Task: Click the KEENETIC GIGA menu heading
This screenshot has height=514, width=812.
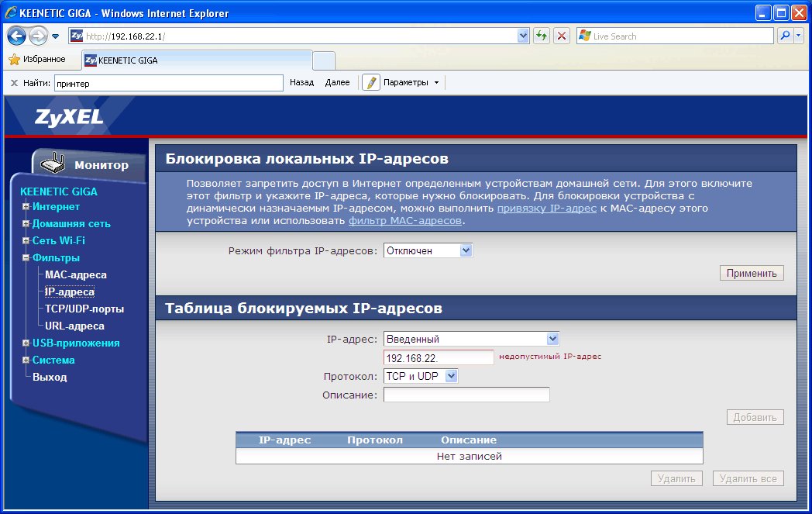Action: [x=59, y=191]
